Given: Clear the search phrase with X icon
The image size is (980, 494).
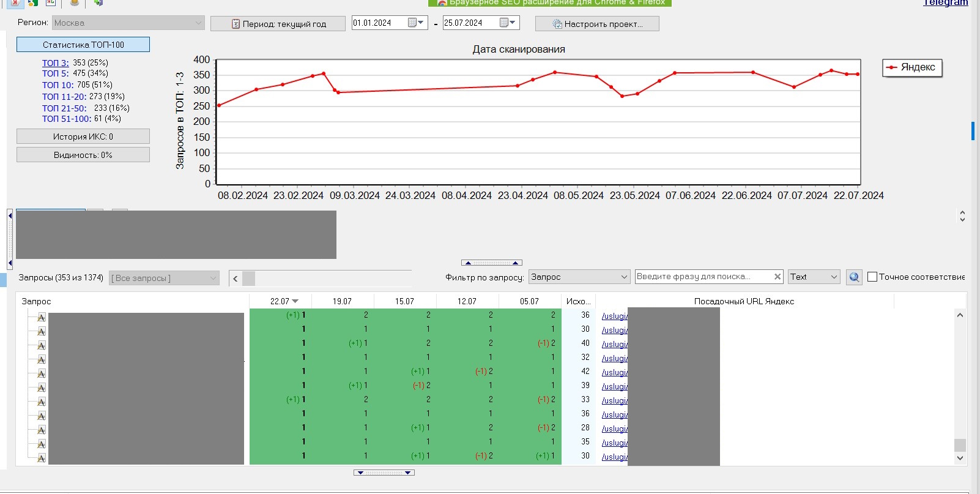Looking at the screenshot, I should [x=778, y=277].
